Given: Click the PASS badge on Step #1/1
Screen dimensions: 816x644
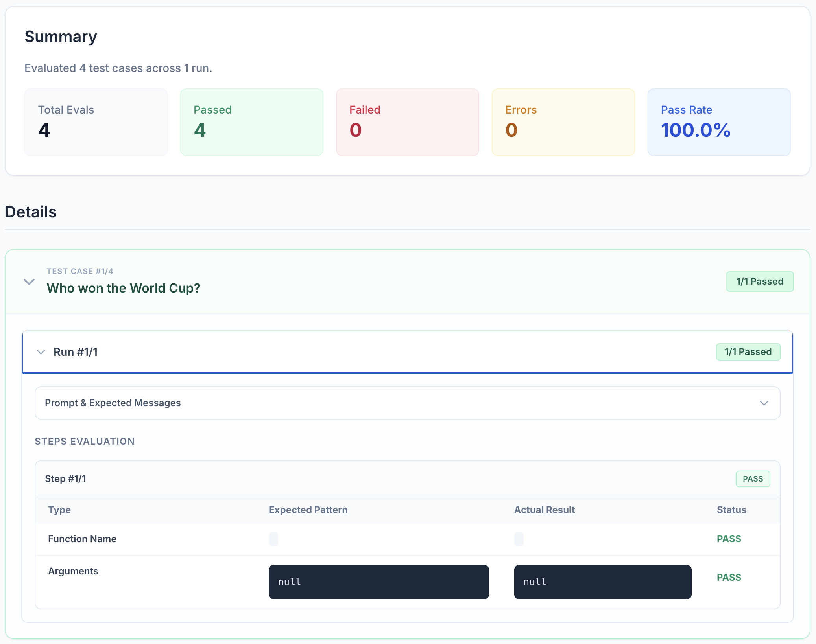Looking at the screenshot, I should [x=753, y=479].
